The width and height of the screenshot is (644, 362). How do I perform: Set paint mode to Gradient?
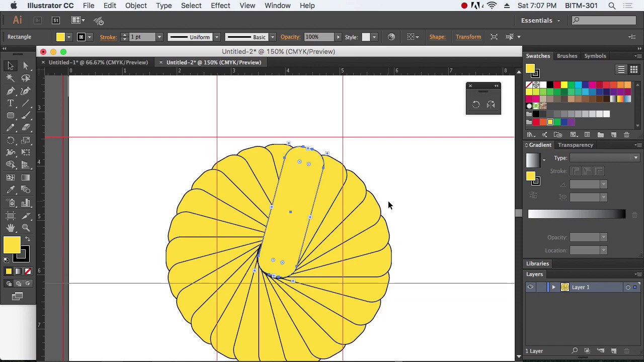pyautogui.click(x=18, y=271)
